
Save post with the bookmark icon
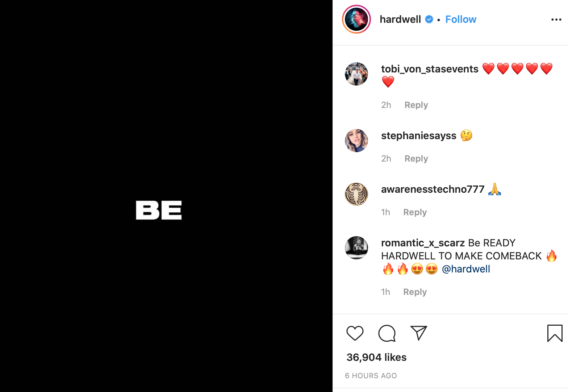click(x=555, y=333)
